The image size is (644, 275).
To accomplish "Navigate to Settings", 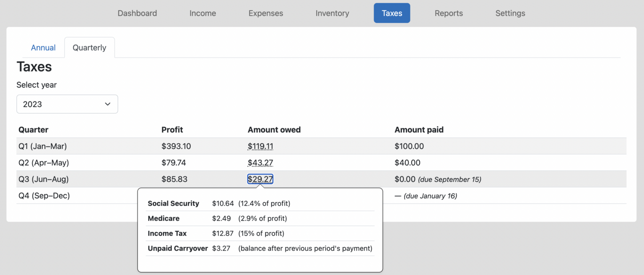I will (x=510, y=13).
